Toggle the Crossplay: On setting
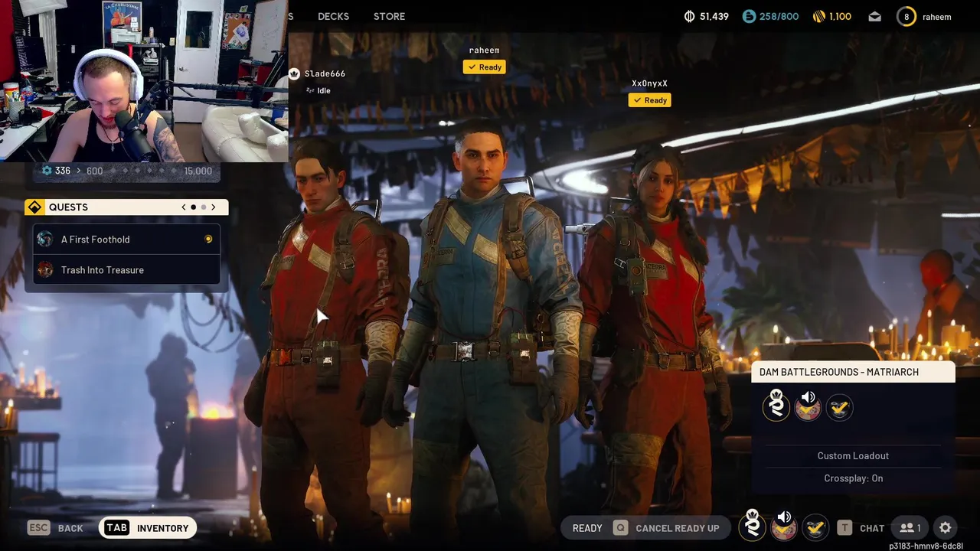The height and width of the screenshot is (551, 980). pyautogui.click(x=853, y=478)
